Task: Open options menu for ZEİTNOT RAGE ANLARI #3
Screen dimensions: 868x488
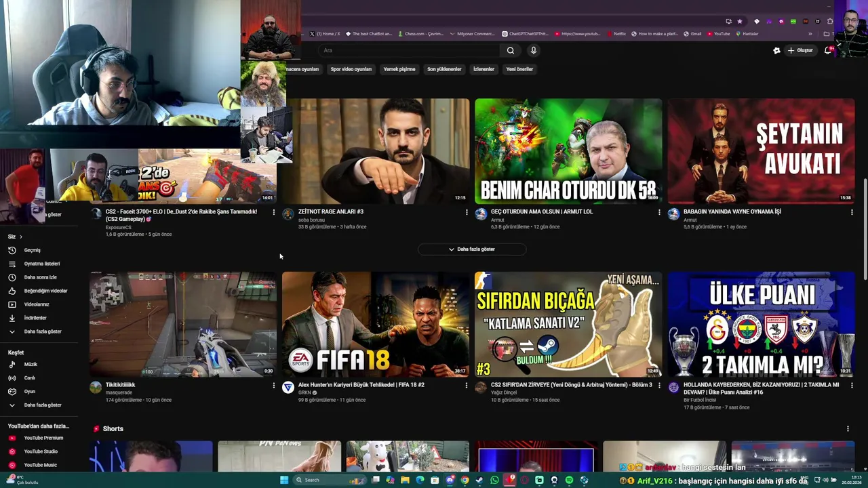Action: click(x=467, y=212)
